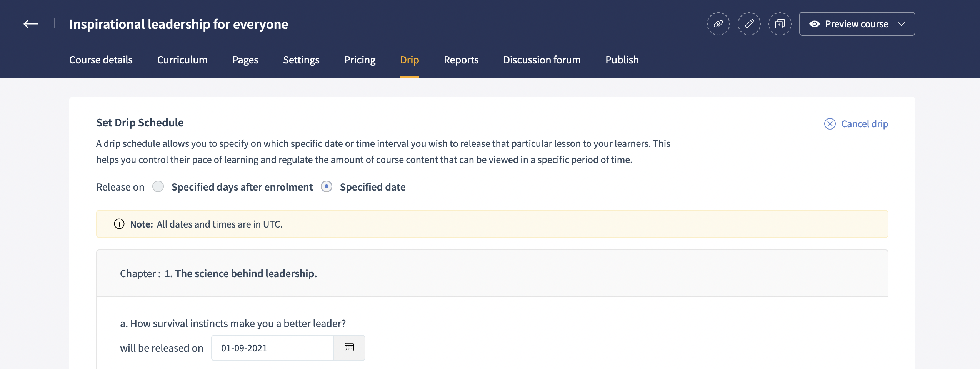Click the release date input field
The width and height of the screenshot is (980, 369).
tap(272, 348)
